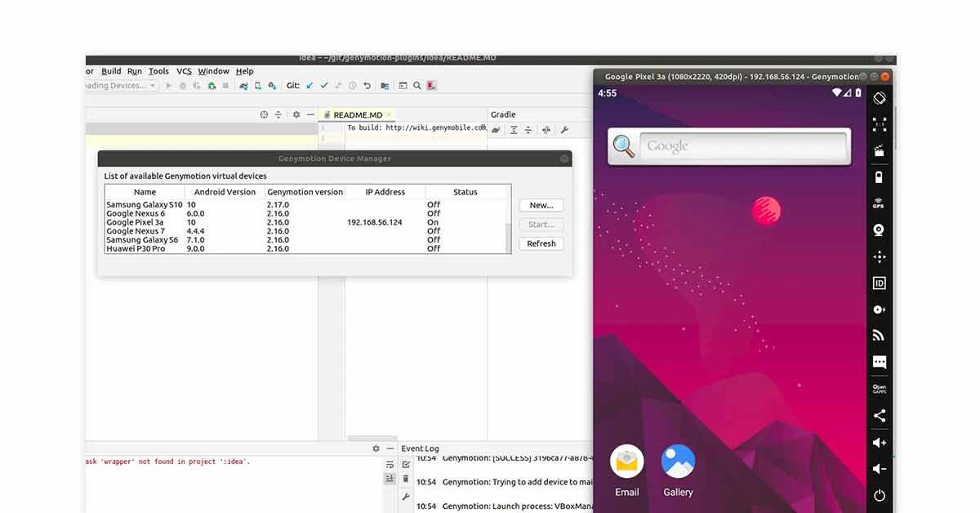980x513 pixels.
Task: Increase the emulator volume
Action: [x=879, y=442]
